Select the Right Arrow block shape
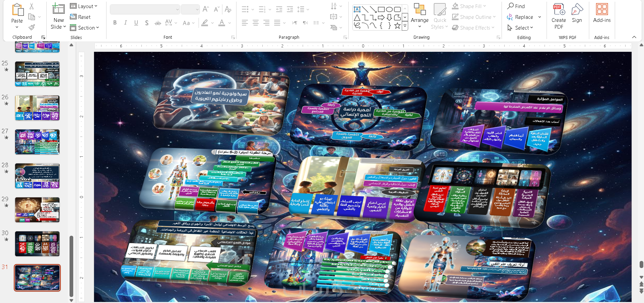The height and width of the screenshot is (303, 644). pos(381,17)
